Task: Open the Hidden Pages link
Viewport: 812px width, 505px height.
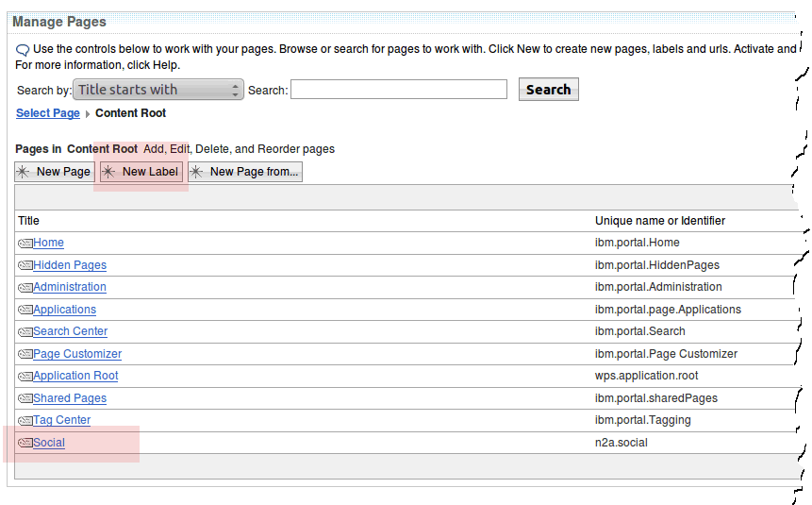Action: coord(70,265)
